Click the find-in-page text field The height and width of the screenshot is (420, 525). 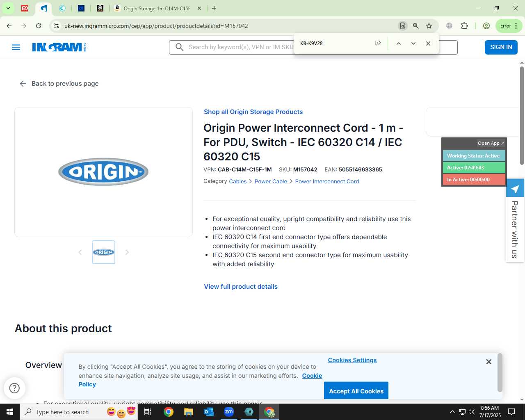[334, 43]
